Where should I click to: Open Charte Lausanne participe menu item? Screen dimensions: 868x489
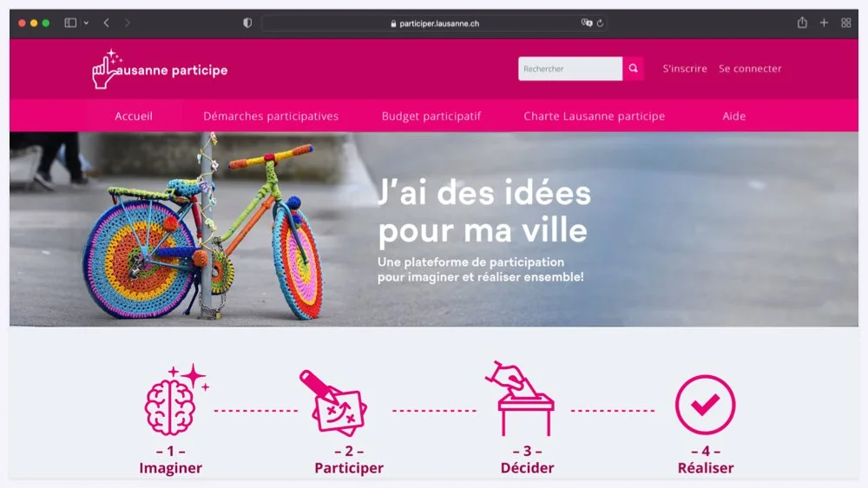pyautogui.click(x=595, y=116)
